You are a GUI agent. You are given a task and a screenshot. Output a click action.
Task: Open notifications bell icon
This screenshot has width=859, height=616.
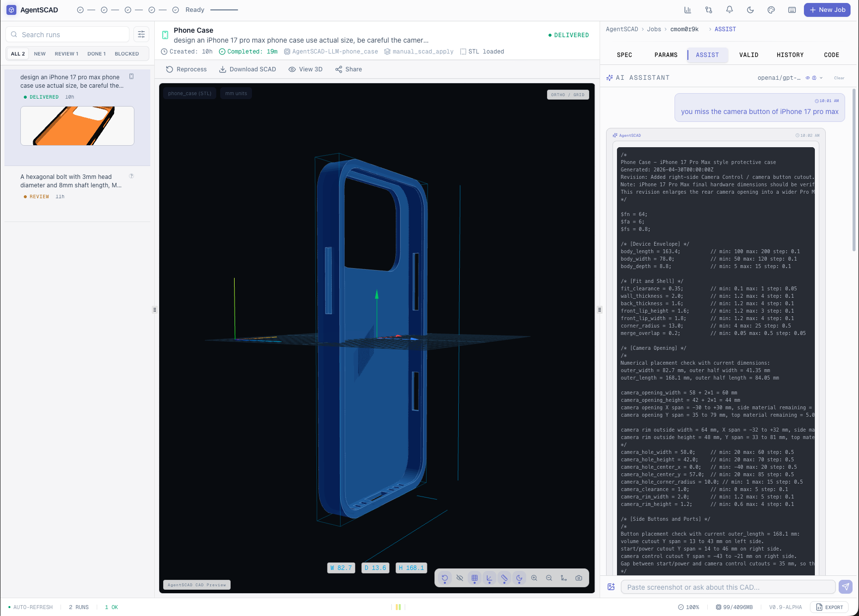click(730, 10)
